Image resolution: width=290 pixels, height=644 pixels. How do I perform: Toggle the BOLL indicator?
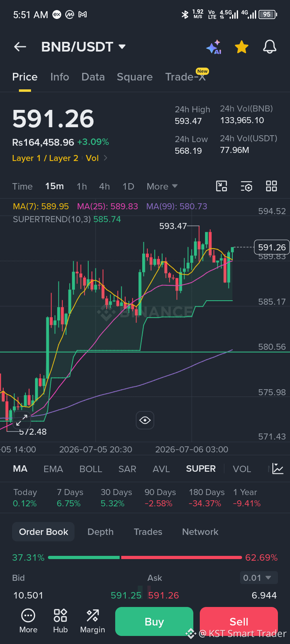click(x=91, y=469)
